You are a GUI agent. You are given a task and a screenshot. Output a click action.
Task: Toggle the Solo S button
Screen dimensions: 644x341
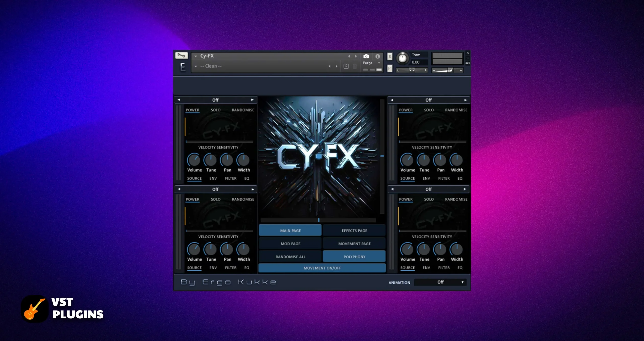click(390, 57)
